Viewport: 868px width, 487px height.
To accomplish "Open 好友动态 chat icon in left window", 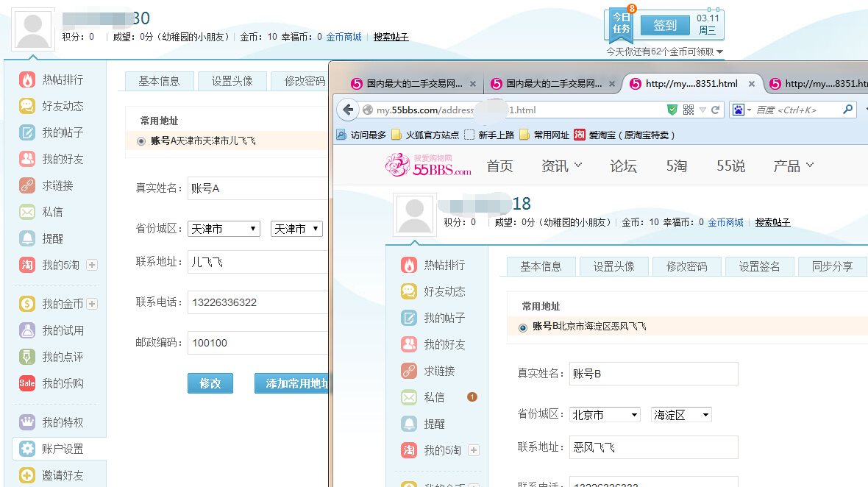I will (x=26, y=106).
